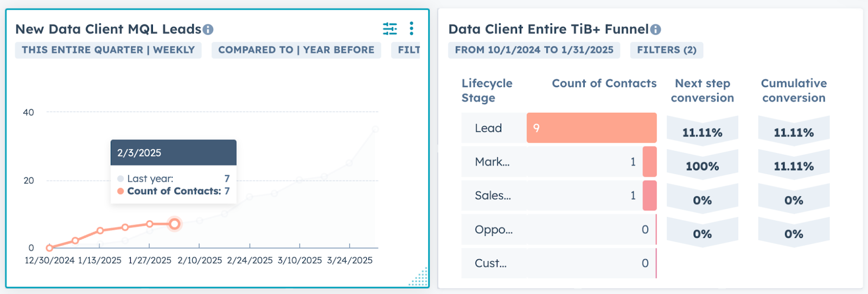Click the Lead stage bar showing 9 contacts

click(x=591, y=128)
